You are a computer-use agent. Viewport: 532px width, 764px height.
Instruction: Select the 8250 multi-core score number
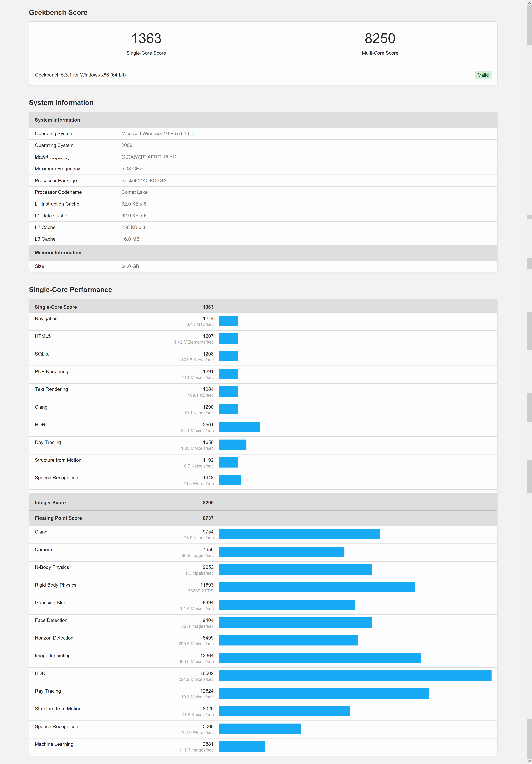click(x=380, y=38)
